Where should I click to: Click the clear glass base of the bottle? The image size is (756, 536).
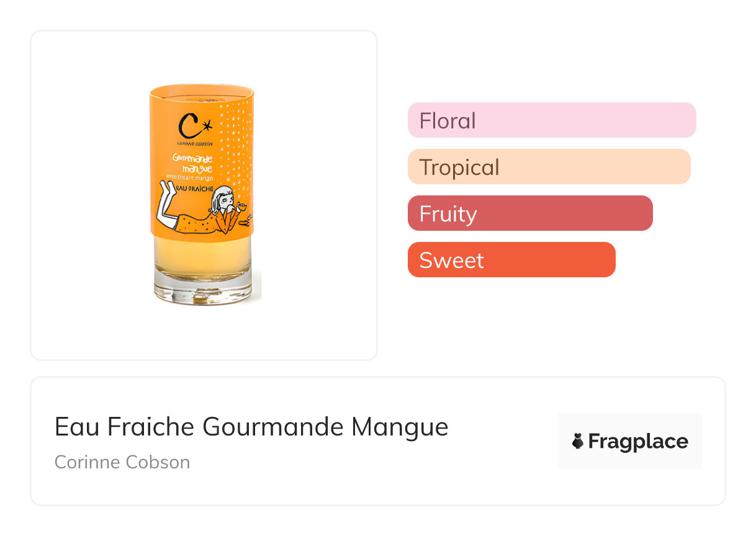(x=202, y=292)
